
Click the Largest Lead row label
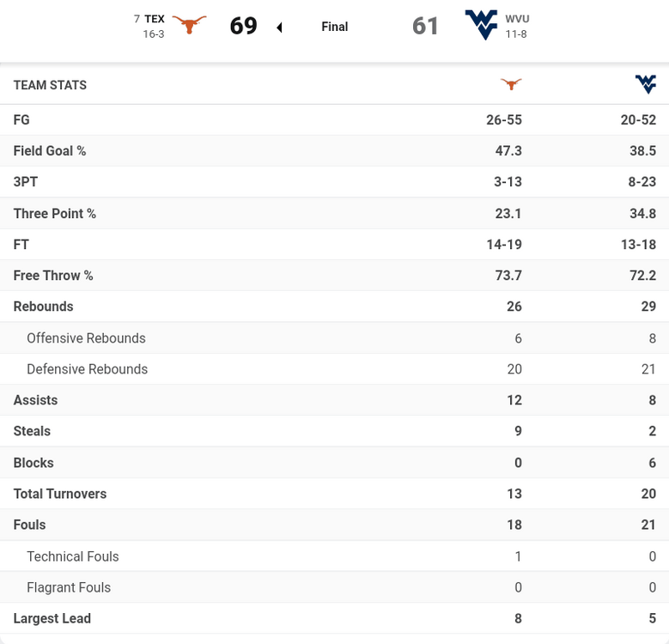click(x=52, y=618)
